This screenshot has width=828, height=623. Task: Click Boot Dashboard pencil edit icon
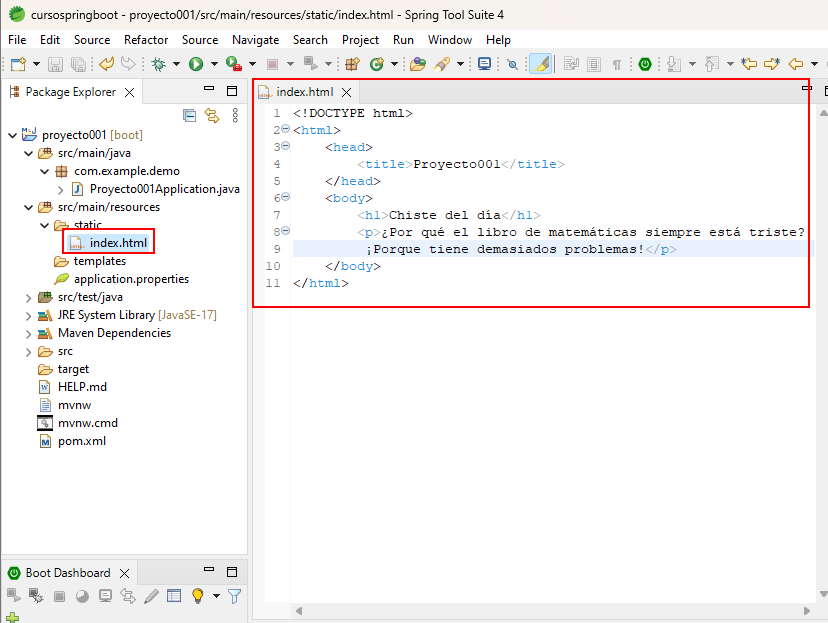point(151,596)
